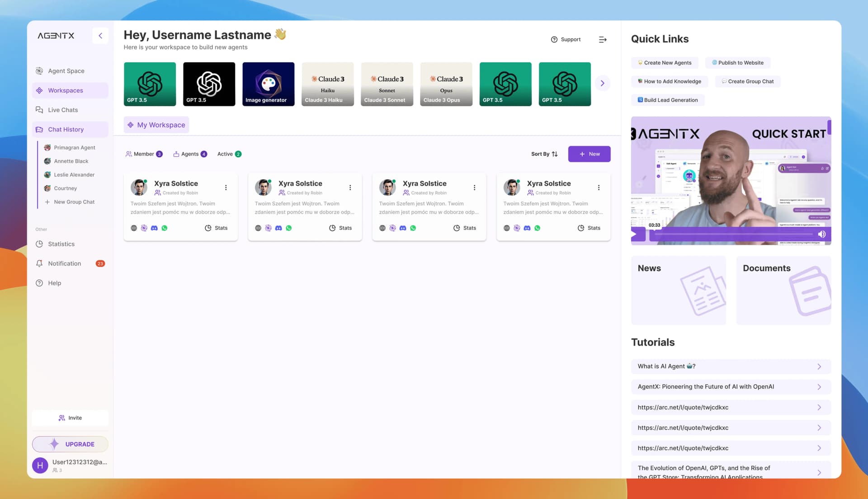Open Chat History in the sidebar
The image size is (868, 499).
(66, 129)
